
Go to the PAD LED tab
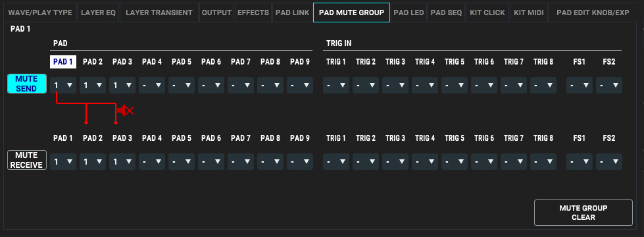pos(409,13)
